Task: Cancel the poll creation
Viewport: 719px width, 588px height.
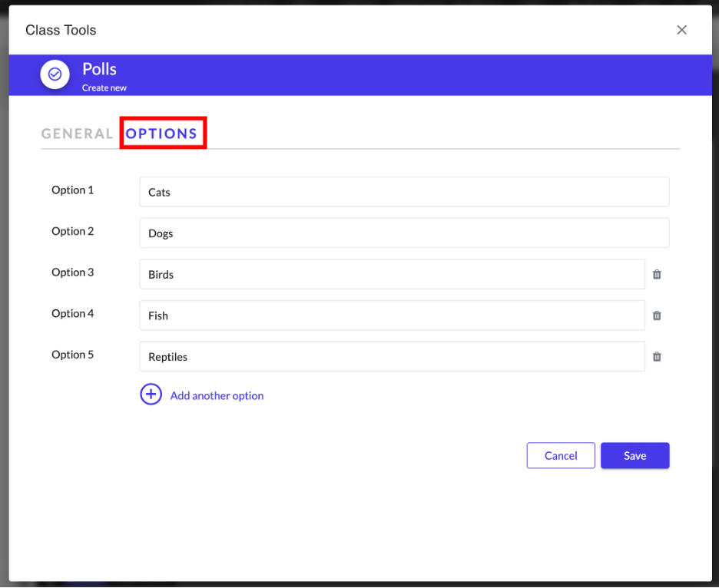Action: [x=560, y=455]
